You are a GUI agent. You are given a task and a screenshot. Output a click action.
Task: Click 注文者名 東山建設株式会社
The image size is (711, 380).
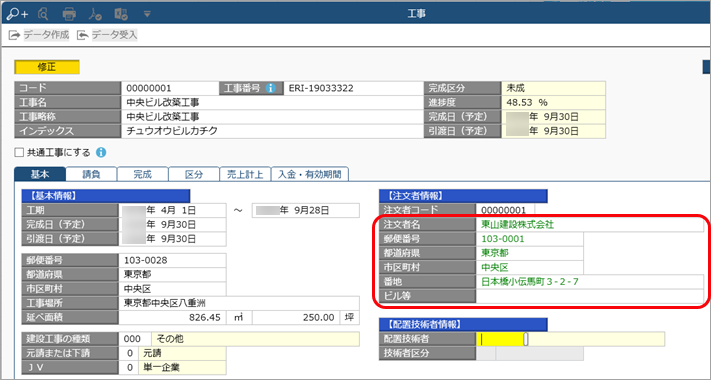(x=589, y=224)
